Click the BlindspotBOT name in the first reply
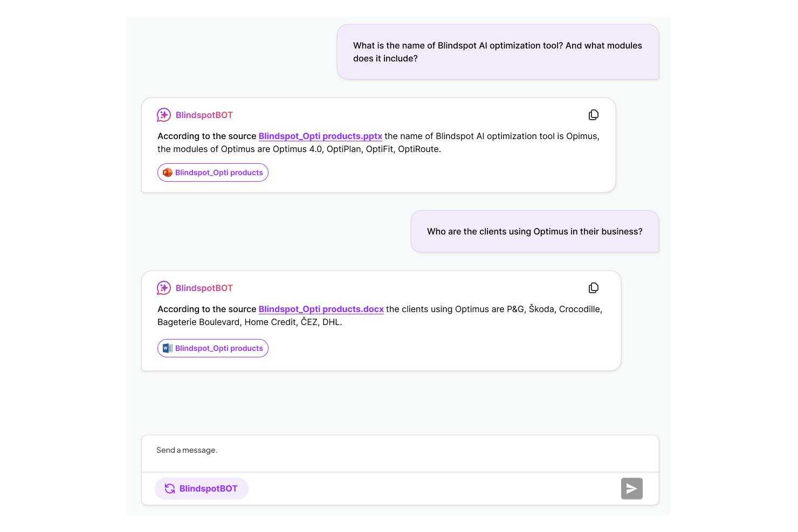 pos(204,115)
